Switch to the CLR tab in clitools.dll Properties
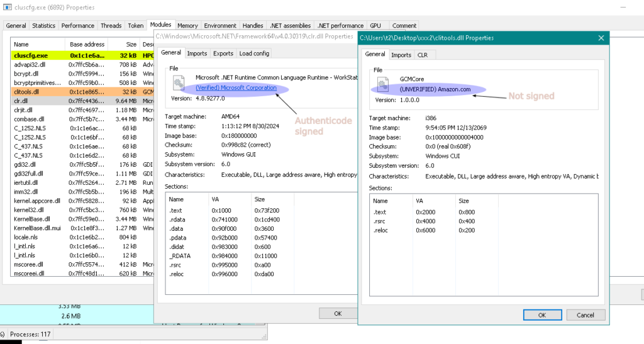Image resolution: width=644 pixels, height=344 pixels. (423, 55)
